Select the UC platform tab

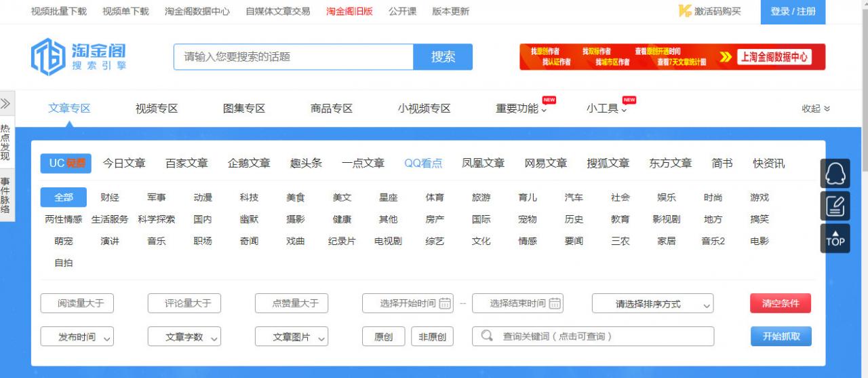[x=66, y=164]
